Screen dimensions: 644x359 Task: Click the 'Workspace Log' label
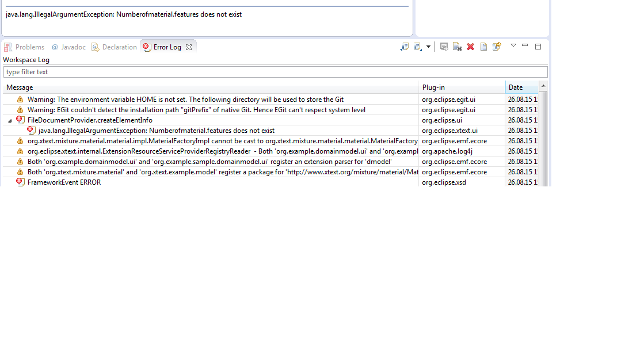coord(26,60)
